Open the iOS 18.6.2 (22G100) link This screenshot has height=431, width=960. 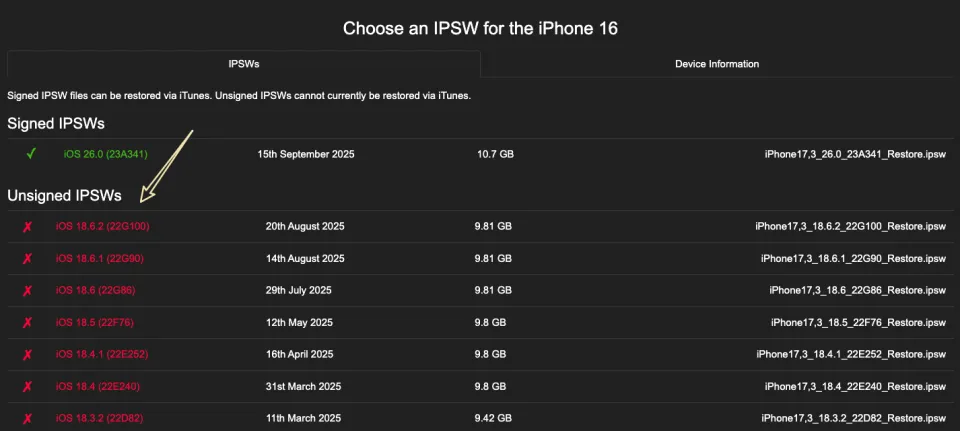point(102,226)
